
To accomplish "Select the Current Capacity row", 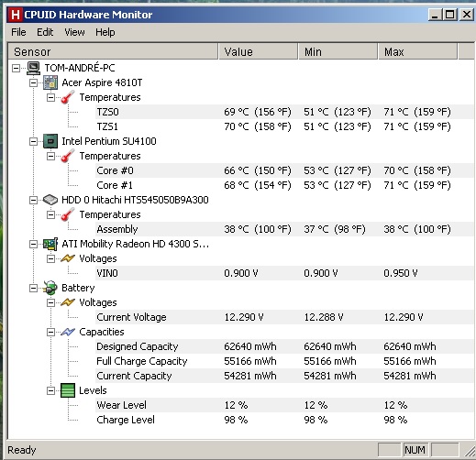I will click(x=284, y=376).
